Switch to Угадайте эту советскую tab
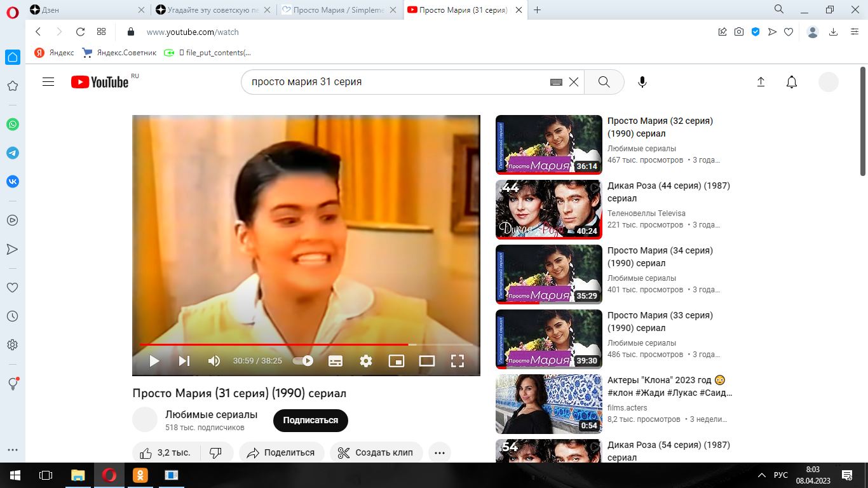 [214, 10]
